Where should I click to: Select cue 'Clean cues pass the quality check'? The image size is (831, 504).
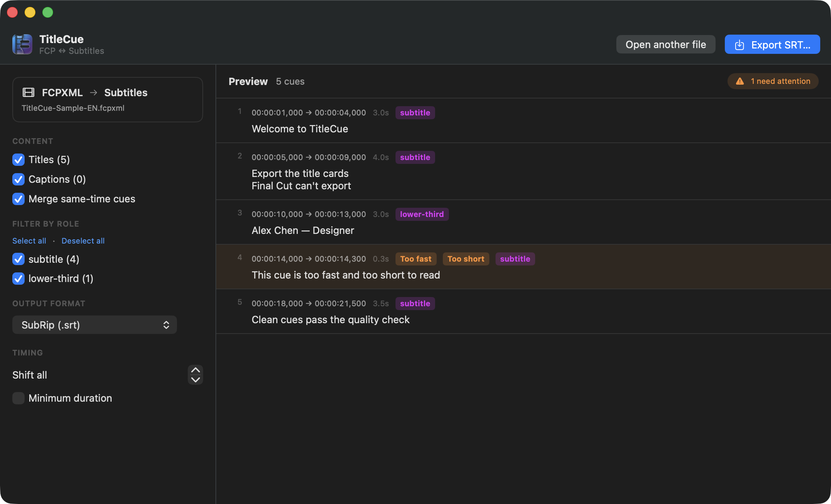point(524,312)
